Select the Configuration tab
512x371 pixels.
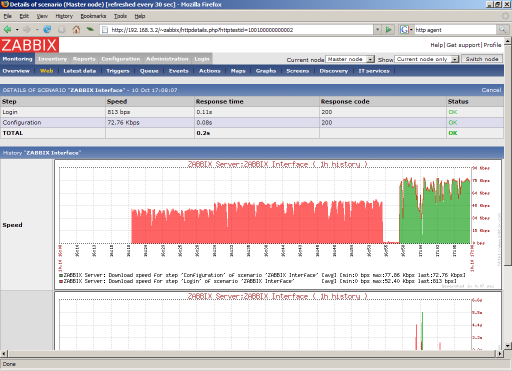coord(121,59)
